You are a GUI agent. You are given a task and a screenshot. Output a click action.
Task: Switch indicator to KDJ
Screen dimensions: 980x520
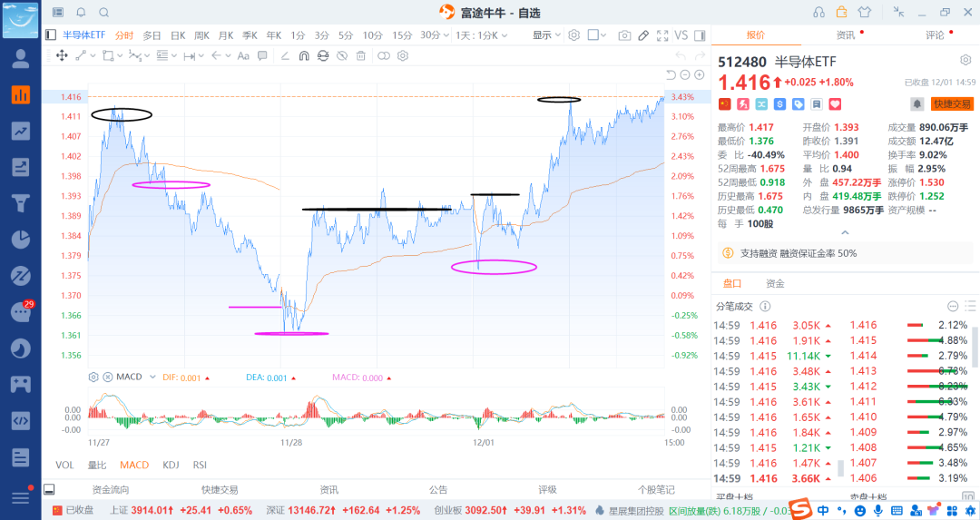pos(171,465)
